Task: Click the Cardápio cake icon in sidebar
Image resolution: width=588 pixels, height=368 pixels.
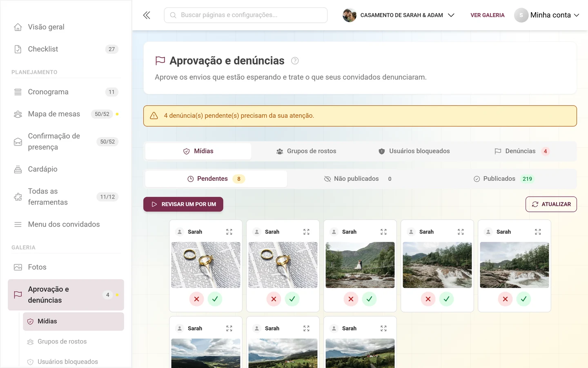Action: click(x=18, y=169)
